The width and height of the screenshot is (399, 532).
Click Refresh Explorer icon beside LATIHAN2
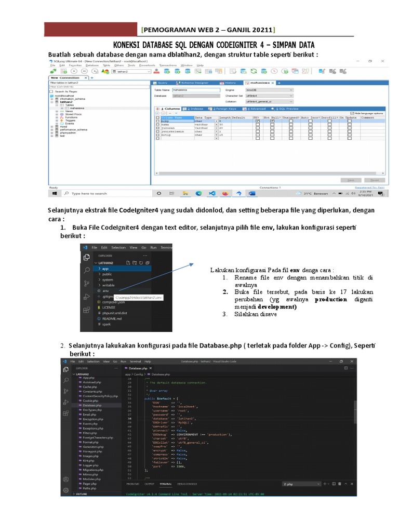click(x=140, y=262)
